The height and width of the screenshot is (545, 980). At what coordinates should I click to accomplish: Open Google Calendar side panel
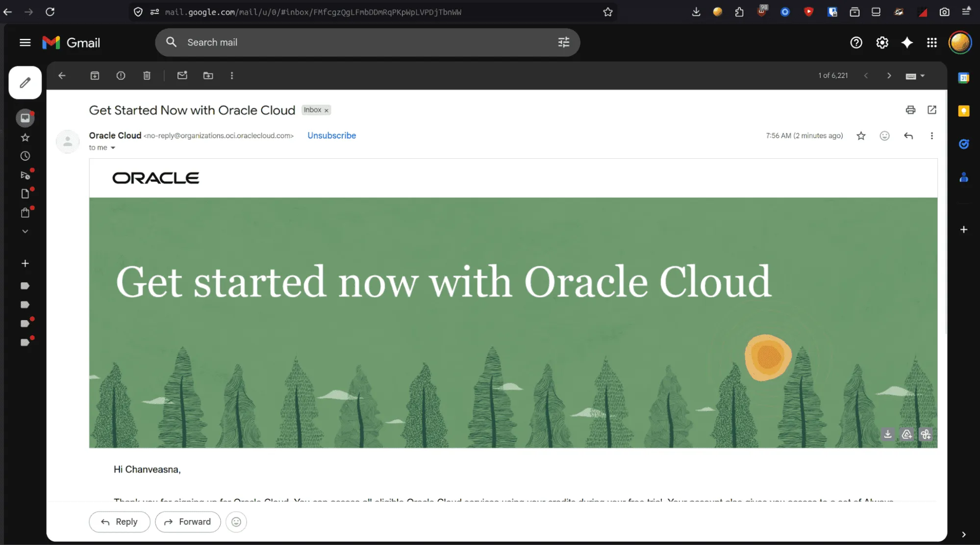963,77
